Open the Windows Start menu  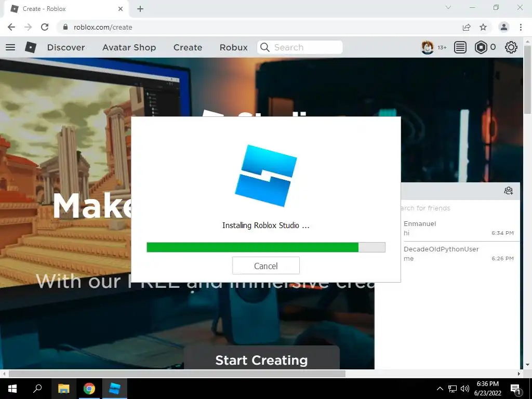tap(12, 389)
